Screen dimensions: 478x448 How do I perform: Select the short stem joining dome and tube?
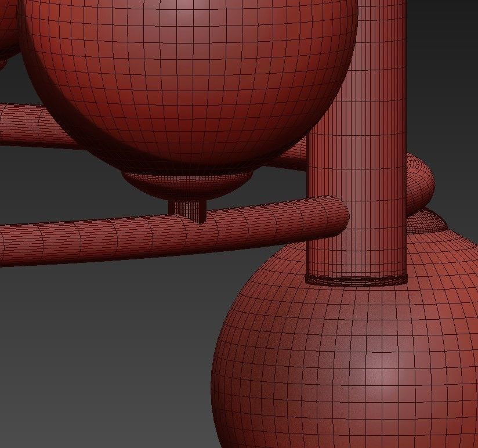187,211
